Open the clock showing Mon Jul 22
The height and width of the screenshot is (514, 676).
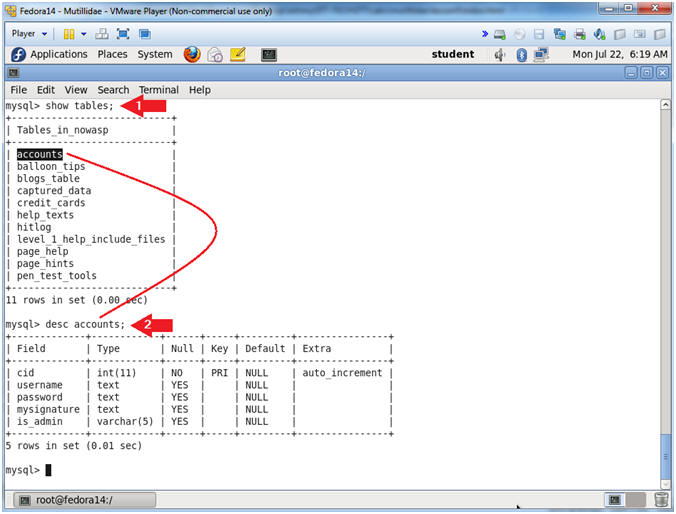[620, 54]
